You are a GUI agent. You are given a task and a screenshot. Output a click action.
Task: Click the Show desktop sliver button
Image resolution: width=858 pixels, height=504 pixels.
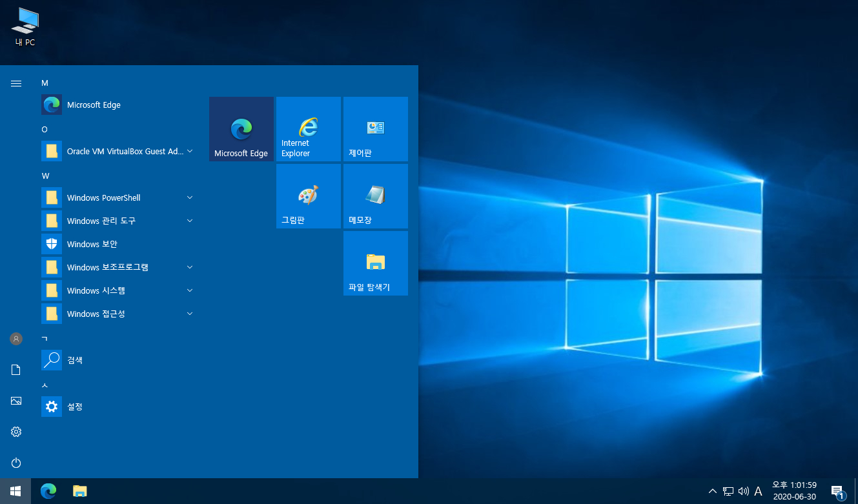click(x=855, y=491)
